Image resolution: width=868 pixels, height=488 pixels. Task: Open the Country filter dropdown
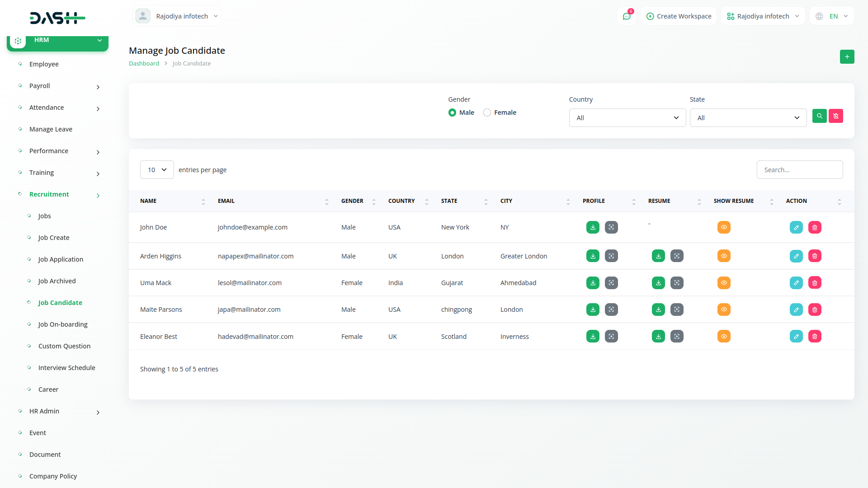pos(627,118)
